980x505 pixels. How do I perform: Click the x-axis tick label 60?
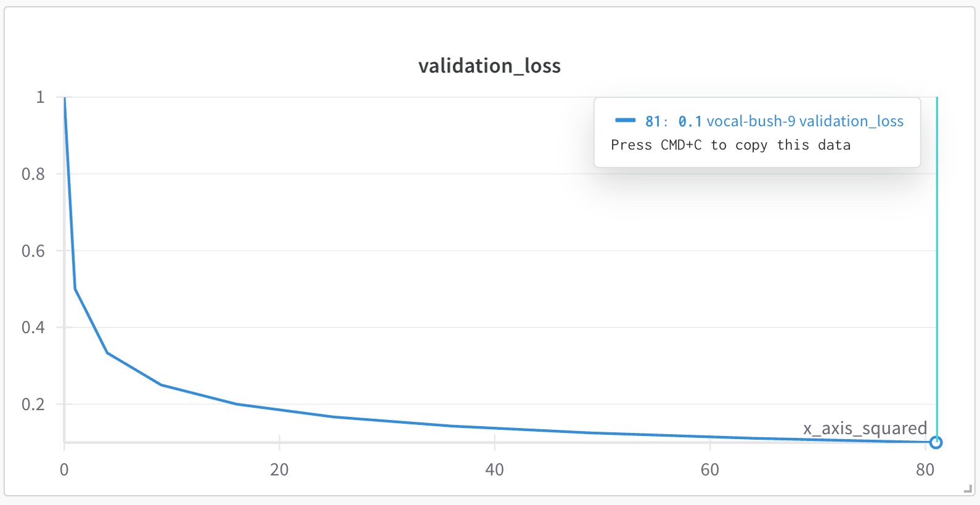pos(709,470)
